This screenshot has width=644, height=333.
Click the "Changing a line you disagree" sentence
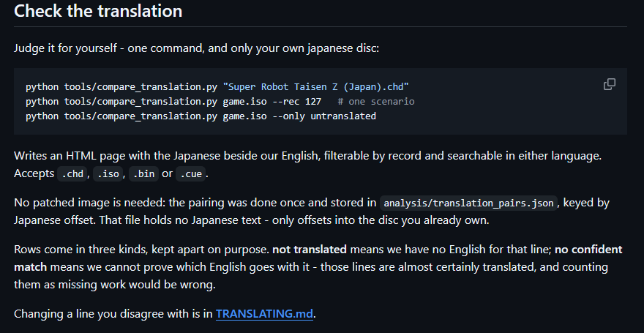click(x=165, y=314)
